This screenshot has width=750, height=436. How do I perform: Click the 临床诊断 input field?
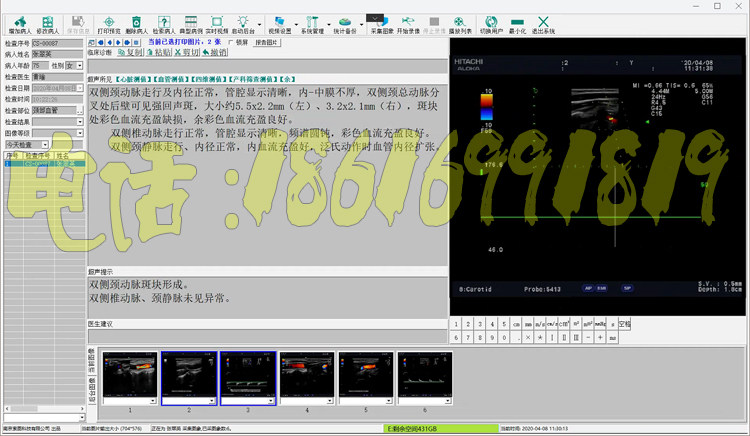[267, 66]
